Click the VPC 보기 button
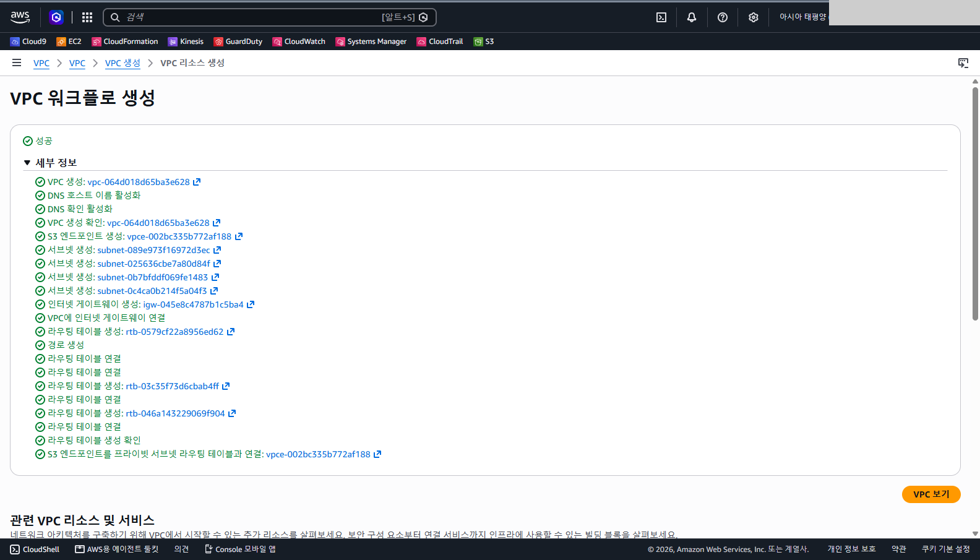The height and width of the screenshot is (560, 980). (x=931, y=494)
